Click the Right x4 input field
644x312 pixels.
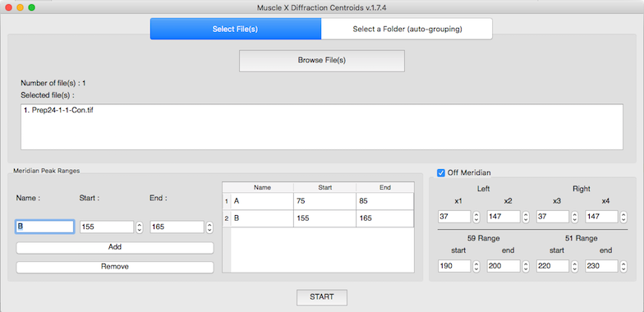point(601,217)
